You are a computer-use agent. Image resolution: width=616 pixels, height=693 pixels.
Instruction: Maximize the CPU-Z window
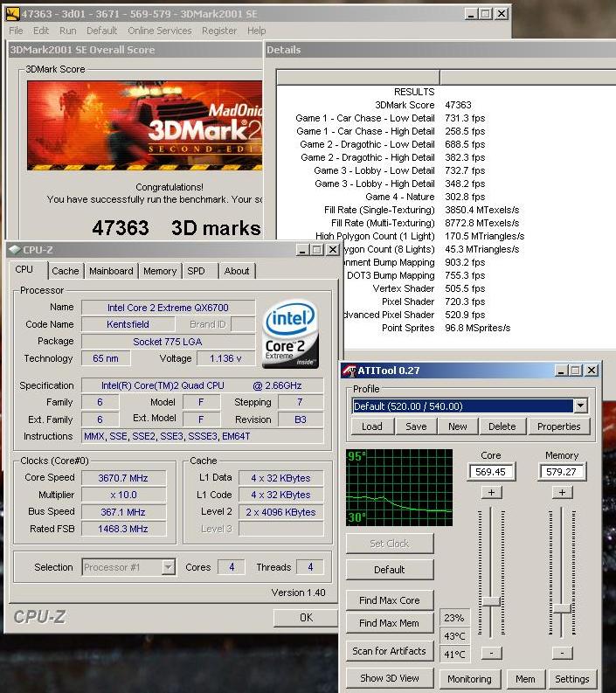(x=317, y=250)
